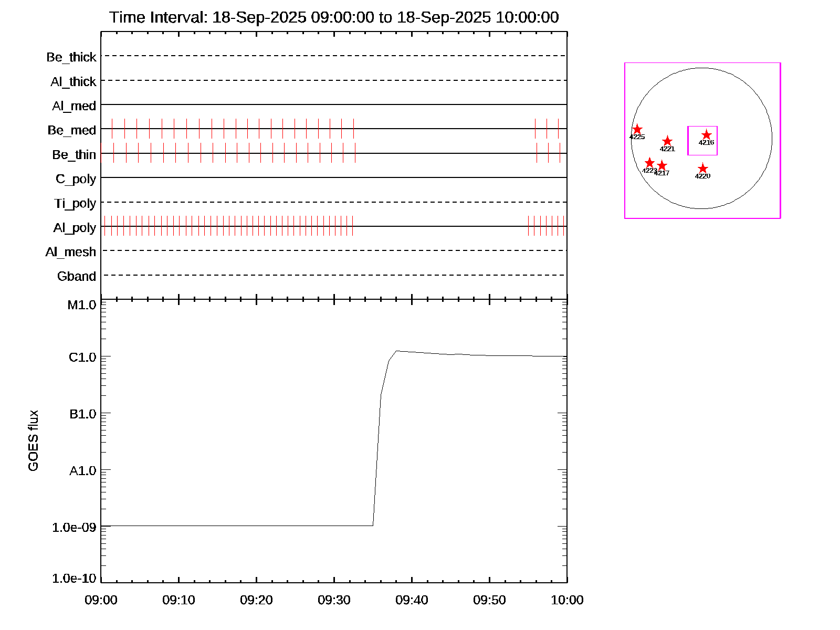
Task: Select the Al_poly filter label
Action: point(75,228)
